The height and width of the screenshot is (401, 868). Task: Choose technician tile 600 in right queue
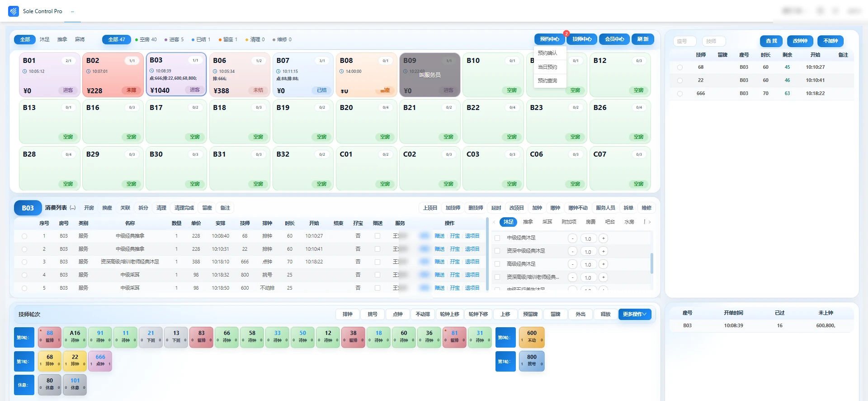(532, 337)
